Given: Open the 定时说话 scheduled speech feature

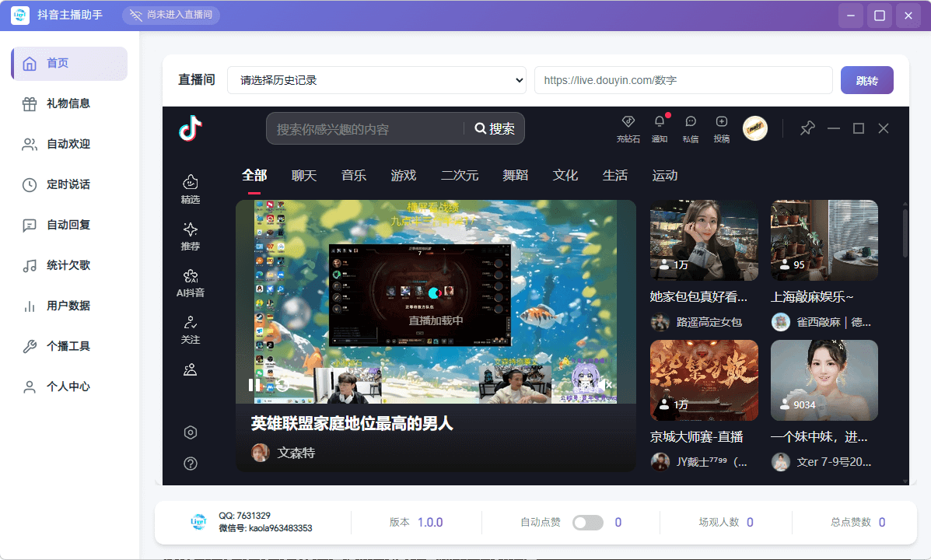Looking at the screenshot, I should (x=68, y=184).
